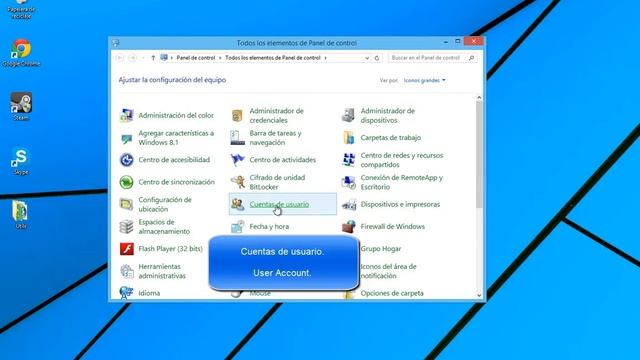Open Grupo Hogar link
640x360 pixels.
pyautogui.click(x=381, y=249)
